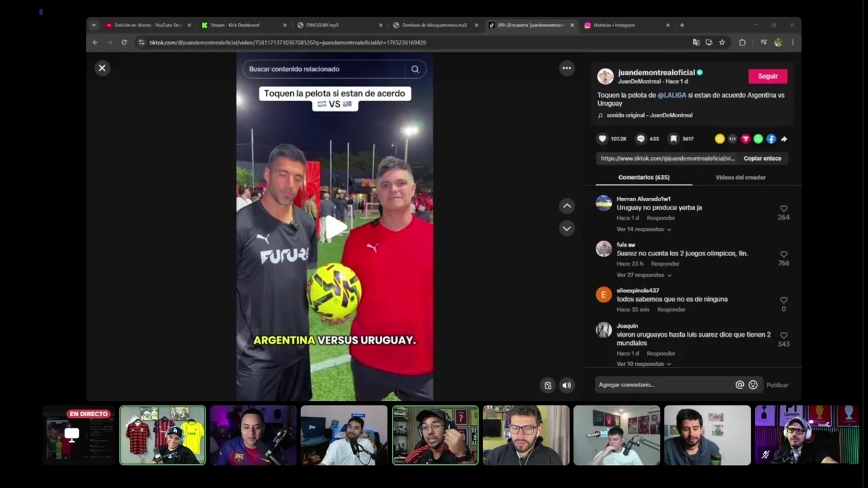
Task: Click the address bar URL
Action: [288, 43]
